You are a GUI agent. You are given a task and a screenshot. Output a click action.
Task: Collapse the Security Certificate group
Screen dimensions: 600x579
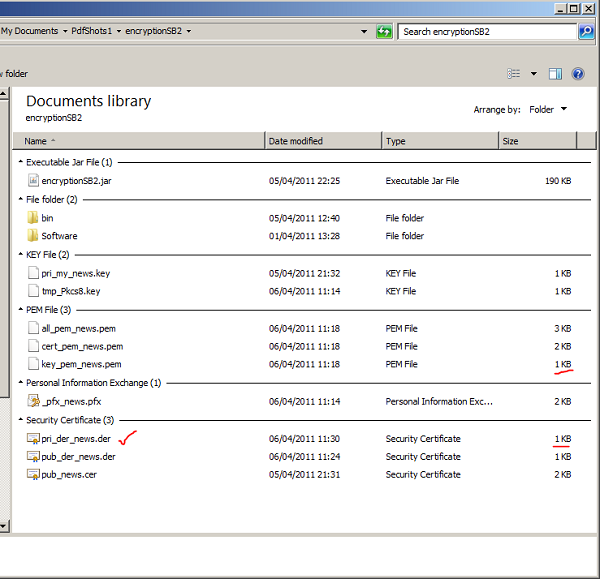point(21,419)
